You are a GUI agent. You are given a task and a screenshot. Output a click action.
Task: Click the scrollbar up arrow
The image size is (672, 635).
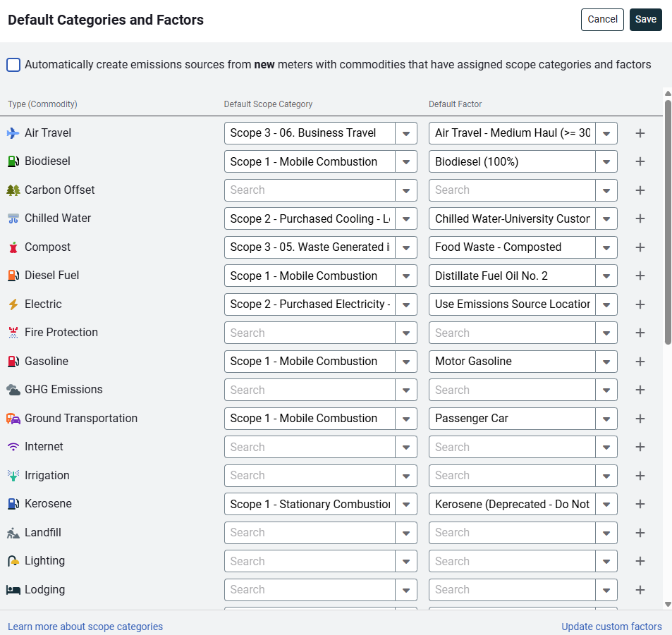(x=668, y=94)
